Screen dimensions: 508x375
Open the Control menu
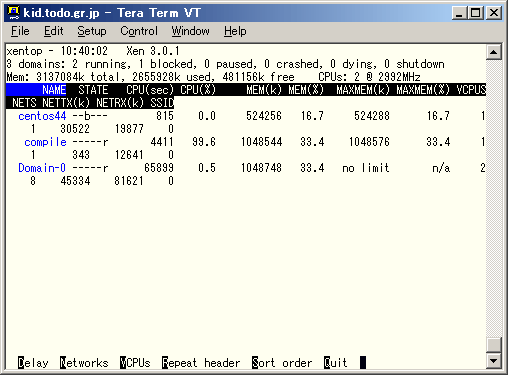tap(139, 31)
